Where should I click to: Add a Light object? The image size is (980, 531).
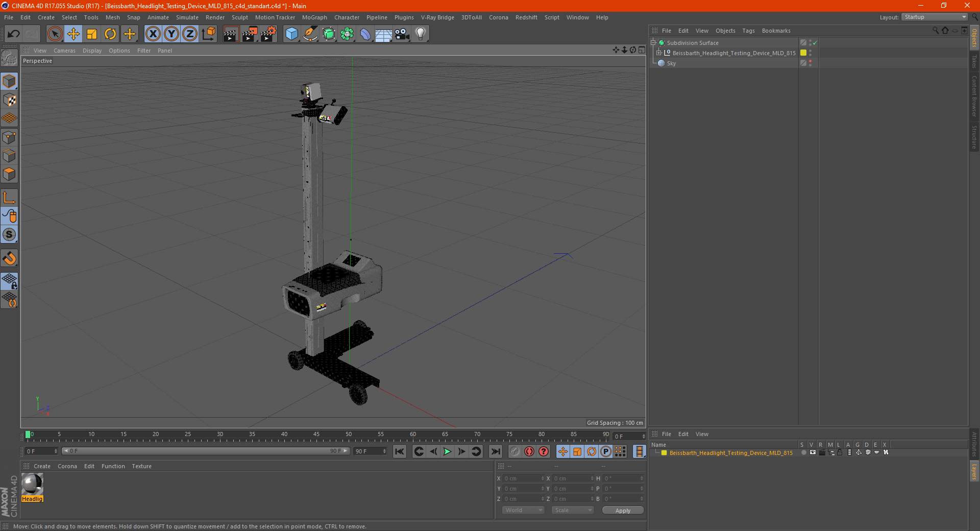(x=421, y=34)
